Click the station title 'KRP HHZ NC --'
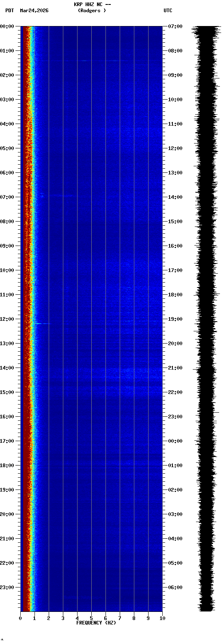 (x=92, y=4)
